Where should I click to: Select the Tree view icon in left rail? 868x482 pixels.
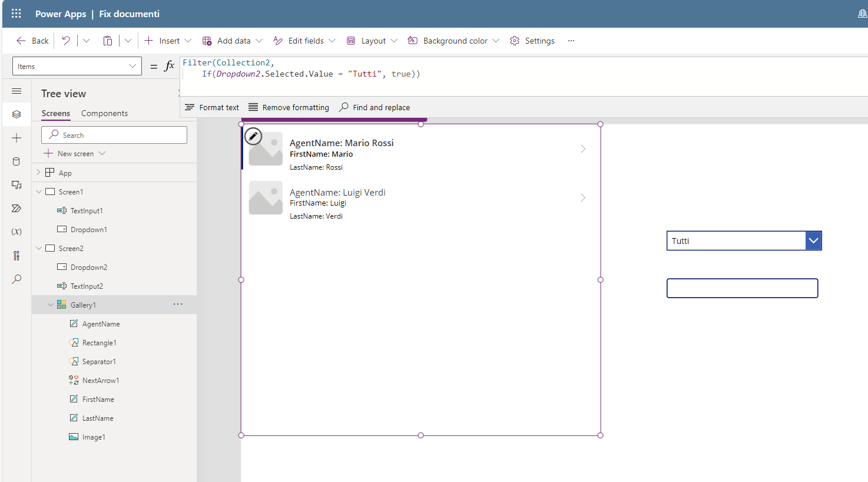tap(16, 114)
